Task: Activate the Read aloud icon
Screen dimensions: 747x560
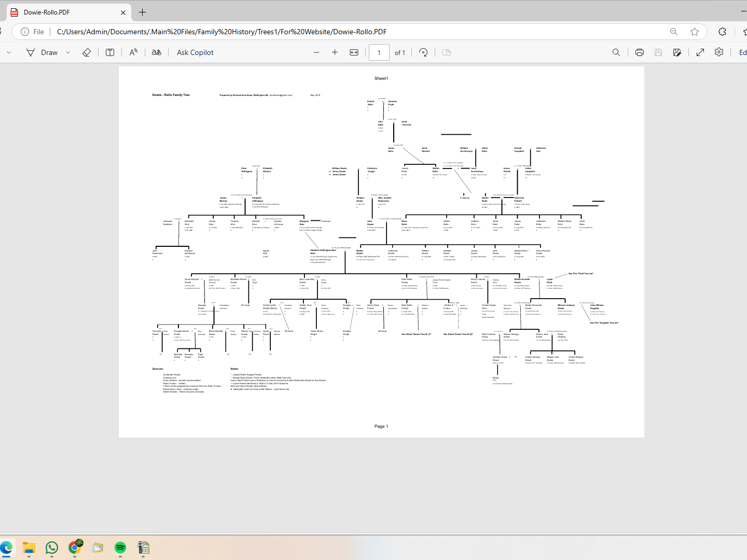Action: 133,52
